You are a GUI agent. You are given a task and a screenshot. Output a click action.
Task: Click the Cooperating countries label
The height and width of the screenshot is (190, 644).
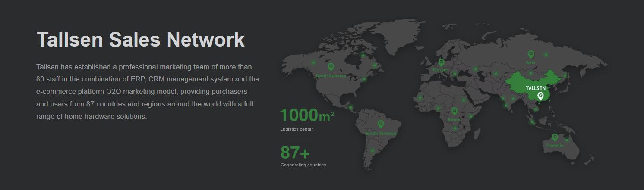pyautogui.click(x=303, y=165)
